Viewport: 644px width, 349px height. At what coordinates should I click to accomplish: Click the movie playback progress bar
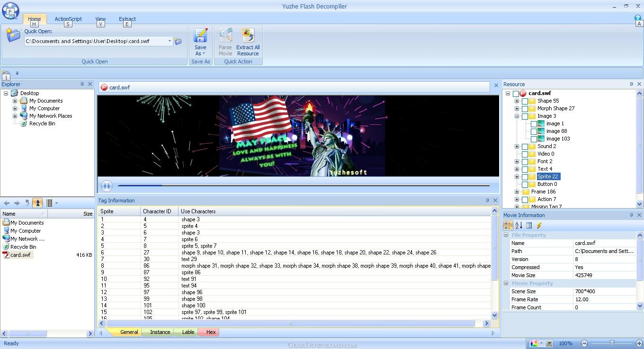point(304,185)
